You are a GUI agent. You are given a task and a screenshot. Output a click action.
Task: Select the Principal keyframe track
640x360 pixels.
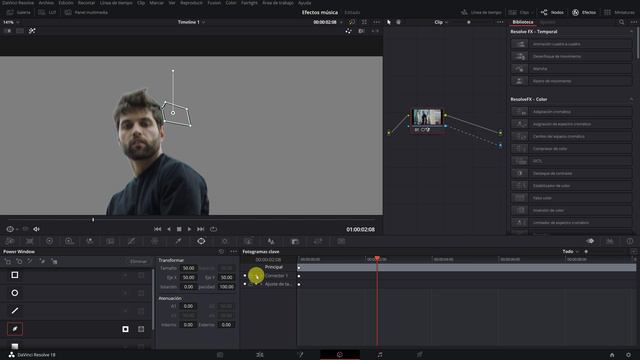point(274,267)
